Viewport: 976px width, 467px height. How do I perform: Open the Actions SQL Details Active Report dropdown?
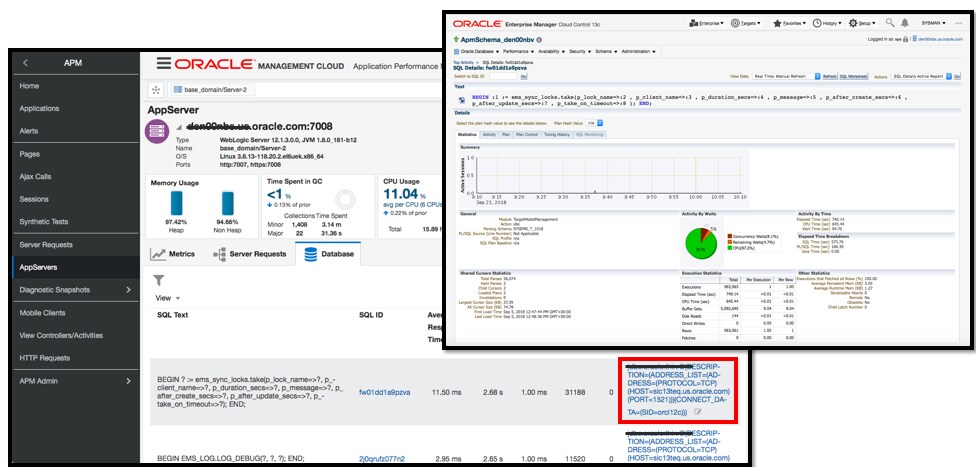[922, 76]
